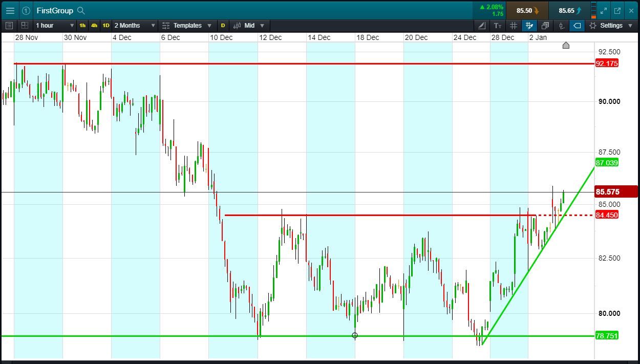Image resolution: width=640 pixels, height=364 pixels.
Task: Open the 1 hour interval dropdown
Action: coord(55,26)
